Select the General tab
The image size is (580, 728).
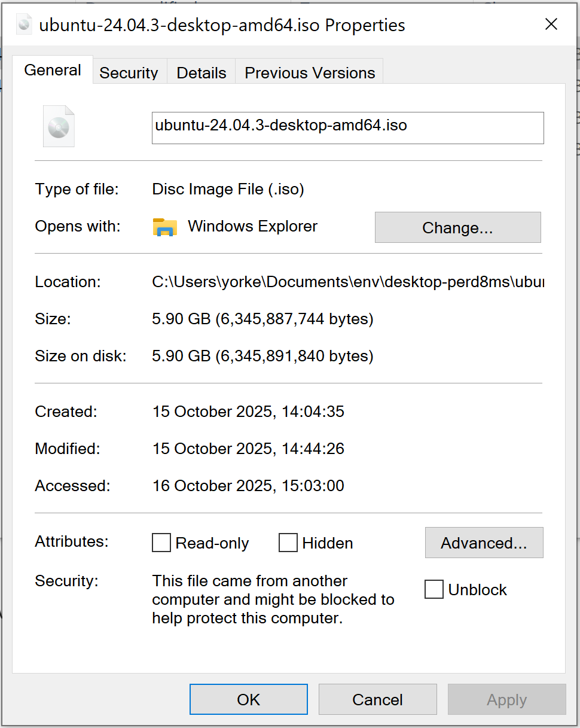pyautogui.click(x=53, y=71)
